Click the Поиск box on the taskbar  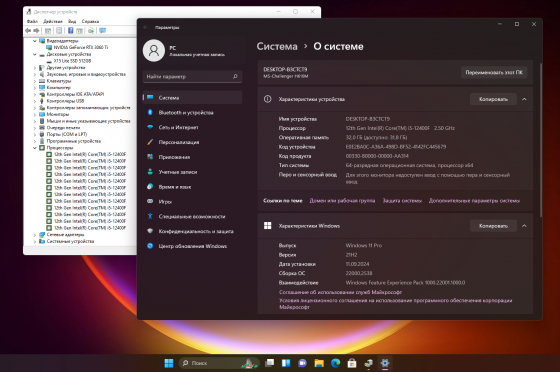click(x=219, y=363)
